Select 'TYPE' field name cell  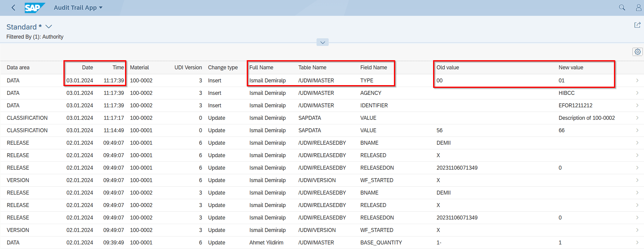click(x=367, y=81)
